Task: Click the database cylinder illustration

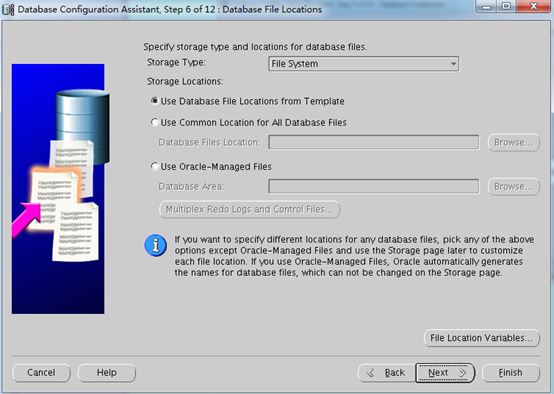Action: 83,125
